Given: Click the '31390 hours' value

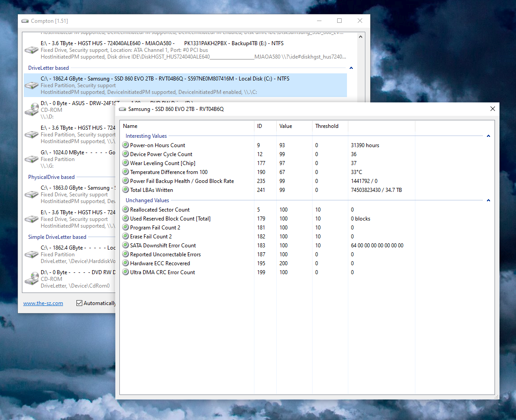Looking at the screenshot, I should coord(365,145).
